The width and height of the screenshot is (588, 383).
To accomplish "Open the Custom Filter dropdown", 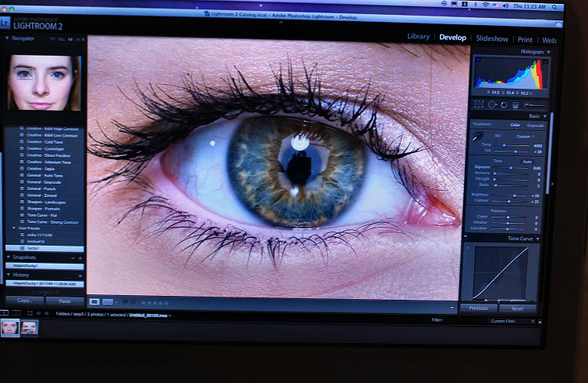I will [511, 322].
